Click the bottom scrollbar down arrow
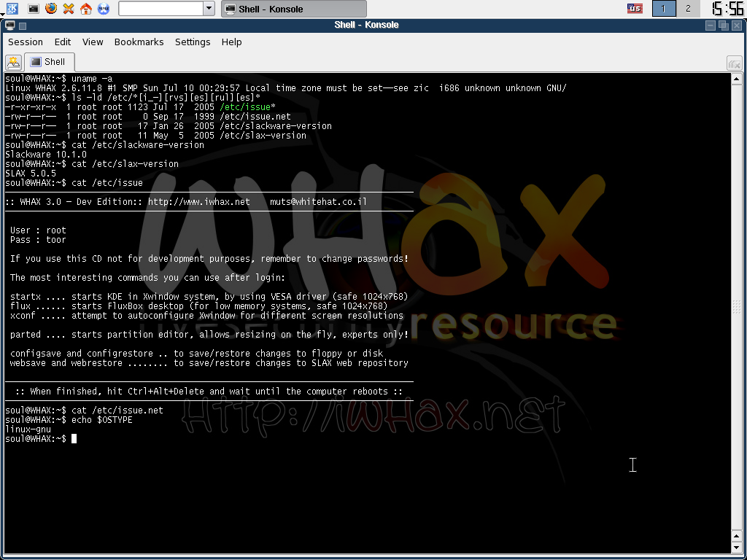 pos(736,548)
